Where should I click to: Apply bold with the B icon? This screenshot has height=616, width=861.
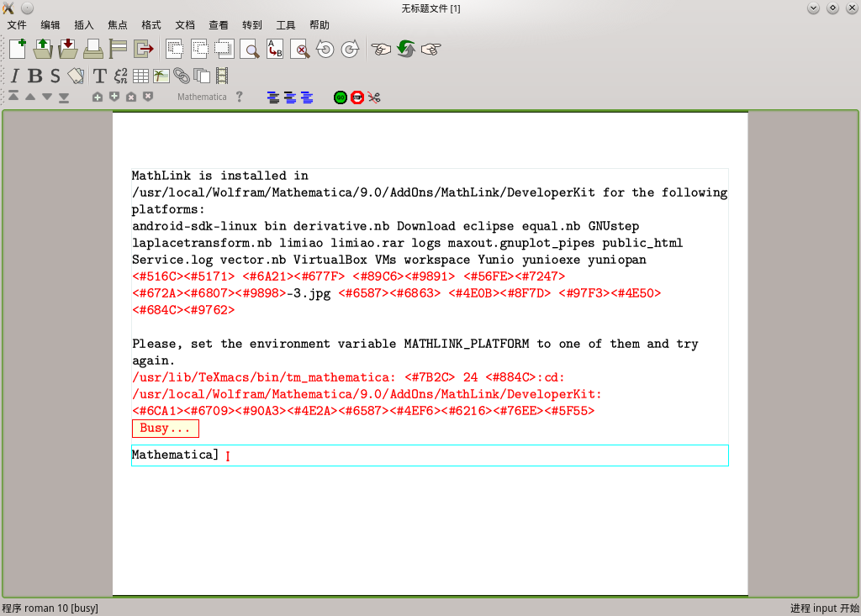point(34,76)
